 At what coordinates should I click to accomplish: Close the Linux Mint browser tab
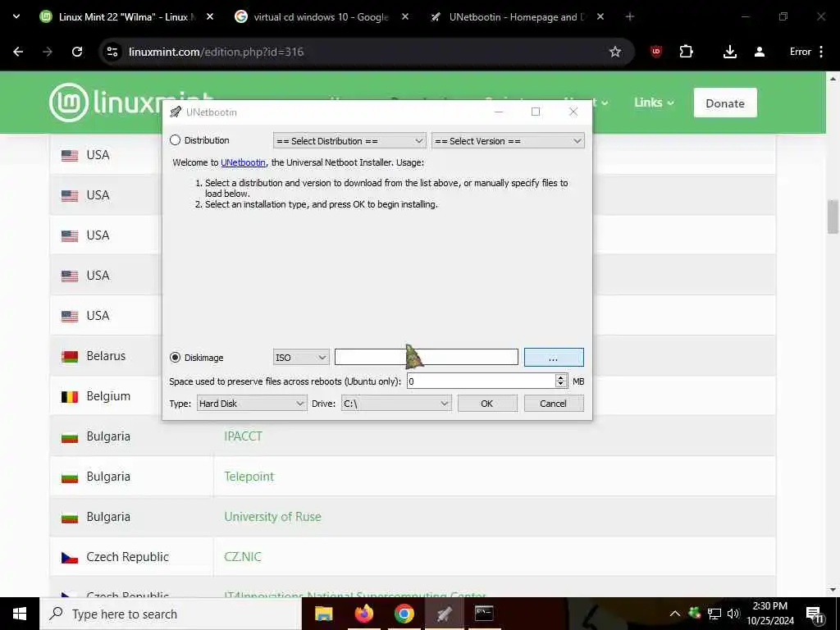tap(210, 16)
